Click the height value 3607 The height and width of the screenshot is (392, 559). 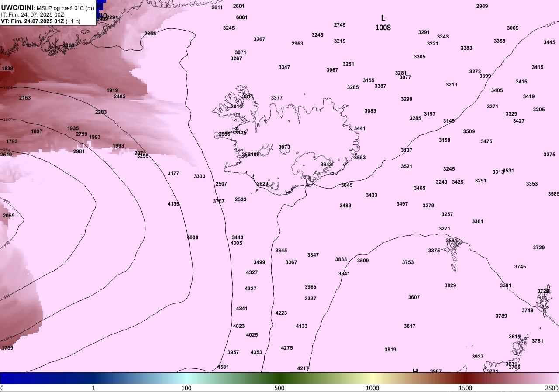(414, 297)
